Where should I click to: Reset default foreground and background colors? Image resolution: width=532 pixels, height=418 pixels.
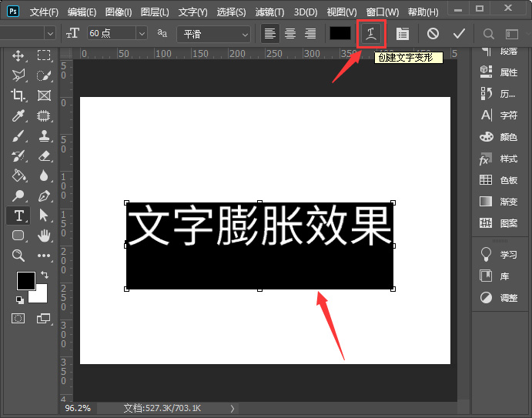[x=20, y=299]
